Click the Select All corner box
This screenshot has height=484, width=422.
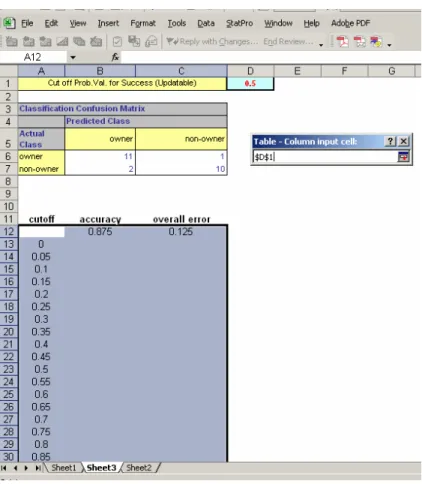click(x=9, y=71)
